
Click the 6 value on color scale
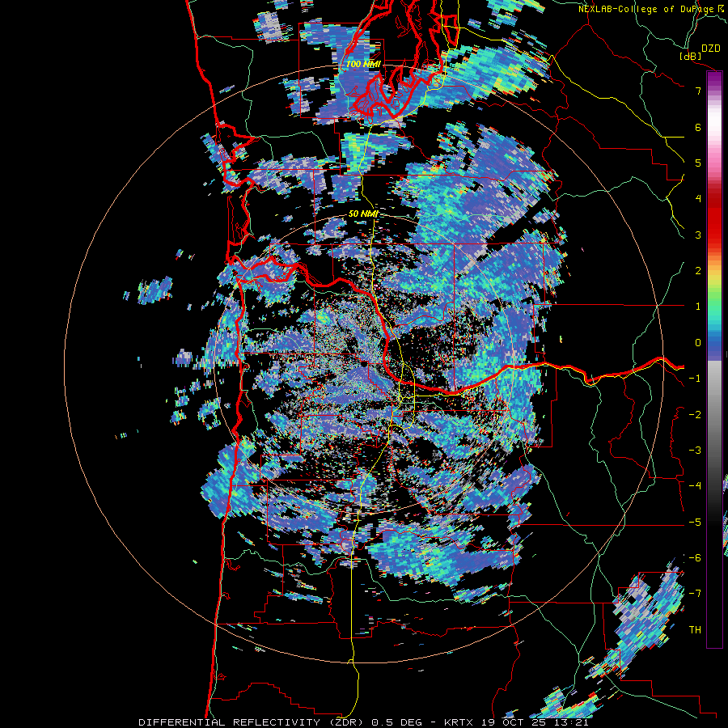click(698, 127)
